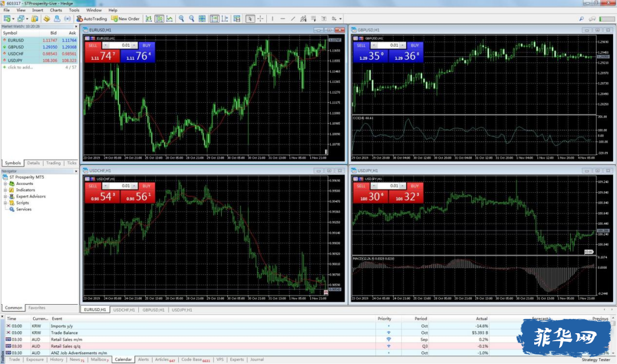Expand the Expert Advisors tree node
Screen dimensions: 617x364
tap(5, 196)
